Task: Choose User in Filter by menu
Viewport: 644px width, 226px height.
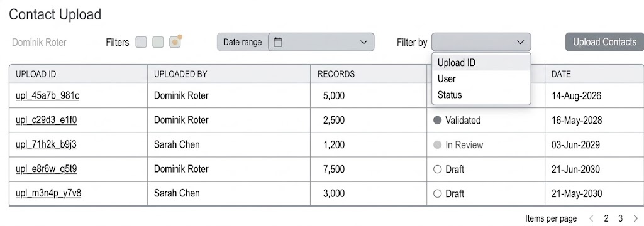Action: (481, 78)
